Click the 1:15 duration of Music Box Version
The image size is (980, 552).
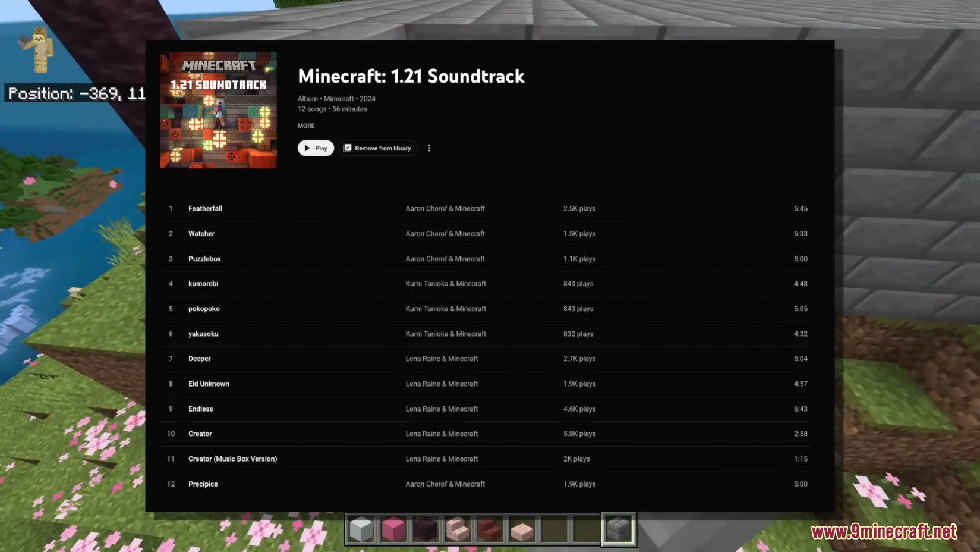801,459
